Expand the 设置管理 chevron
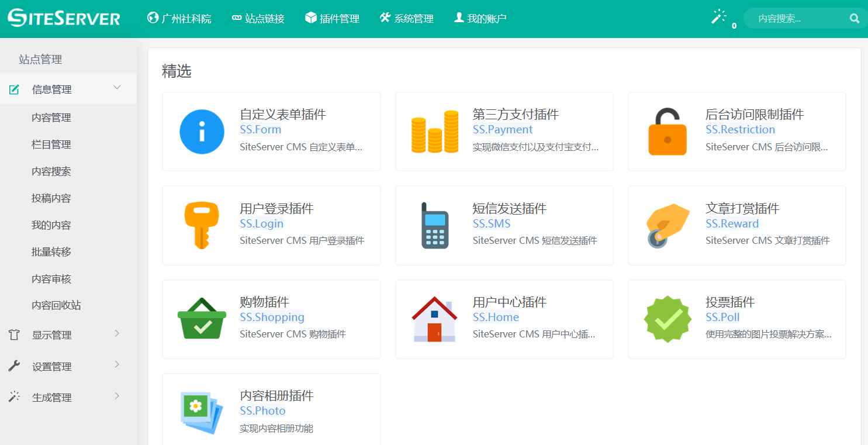Screen dimensions: 868x445 (x=117, y=364)
